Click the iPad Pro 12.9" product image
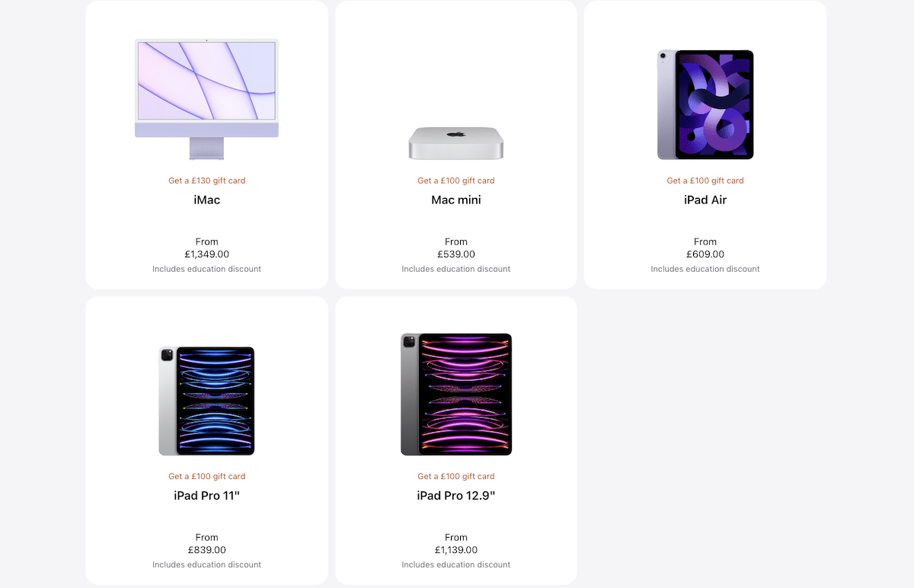Viewport: 914px width, 588px height. point(456,395)
